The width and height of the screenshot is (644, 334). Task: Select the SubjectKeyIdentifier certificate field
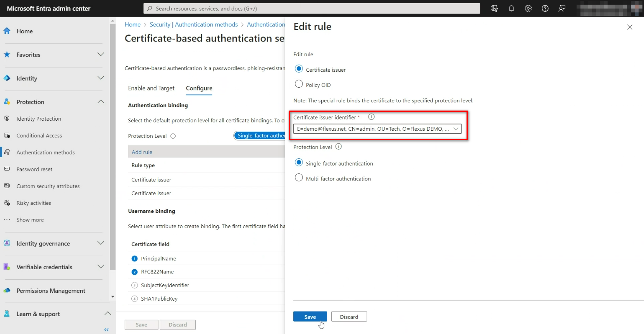coord(165,285)
